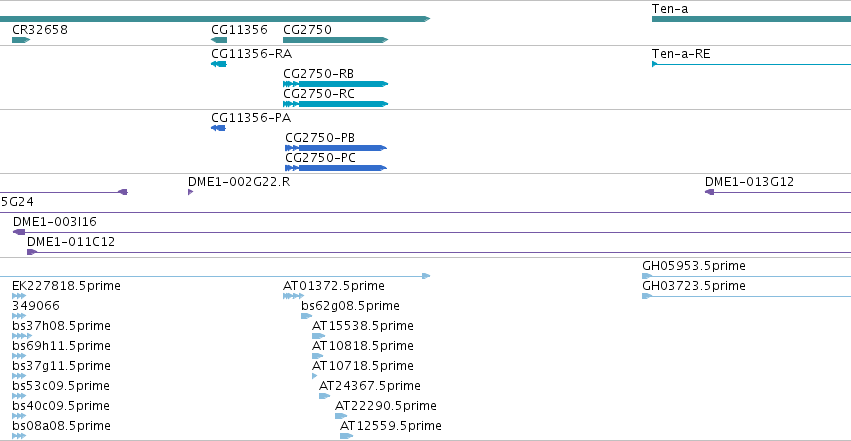Click the CG11356-PA protein glyph
The width and height of the screenshot is (851, 441).
[x=218, y=128]
